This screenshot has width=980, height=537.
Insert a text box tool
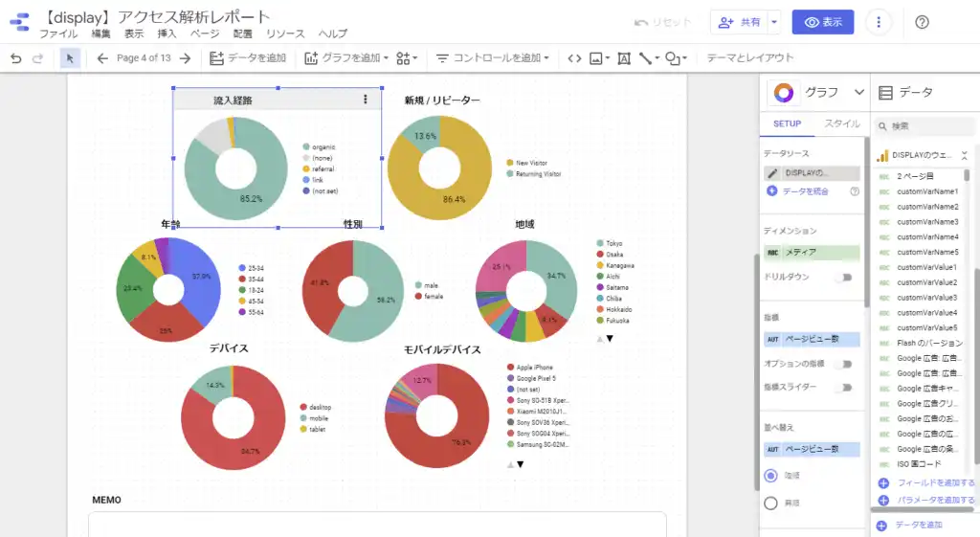click(x=624, y=58)
